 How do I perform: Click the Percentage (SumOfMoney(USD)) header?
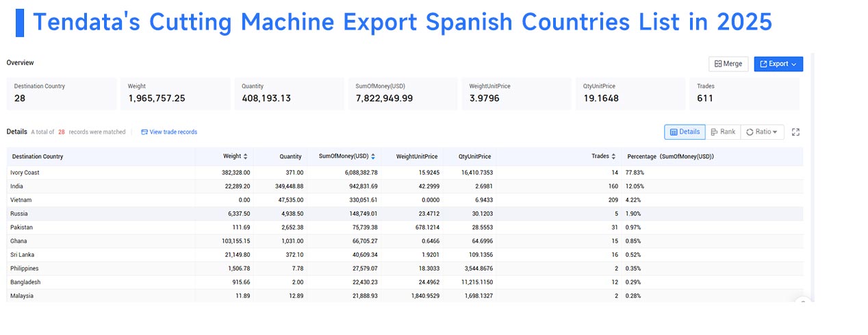[x=670, y=156]
